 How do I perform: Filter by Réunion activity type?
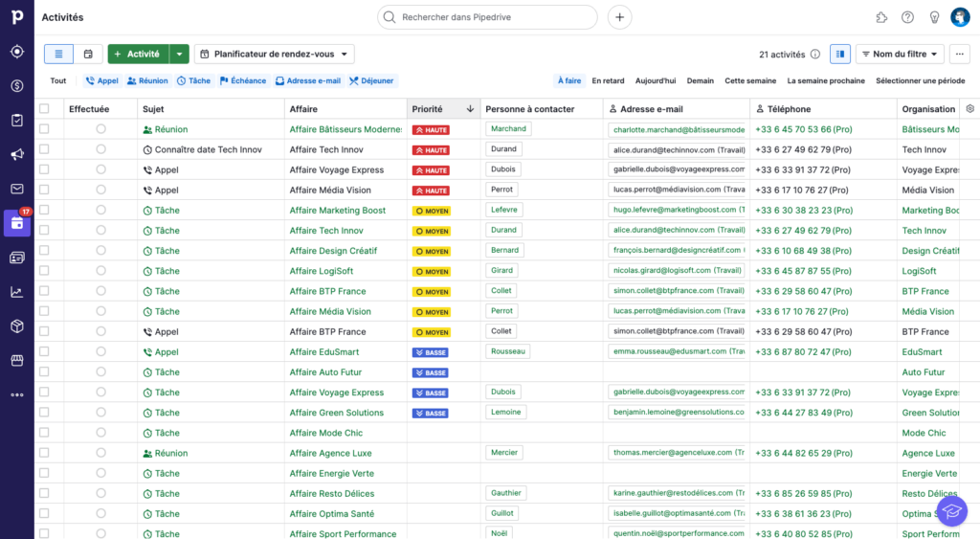pos(147,80)
